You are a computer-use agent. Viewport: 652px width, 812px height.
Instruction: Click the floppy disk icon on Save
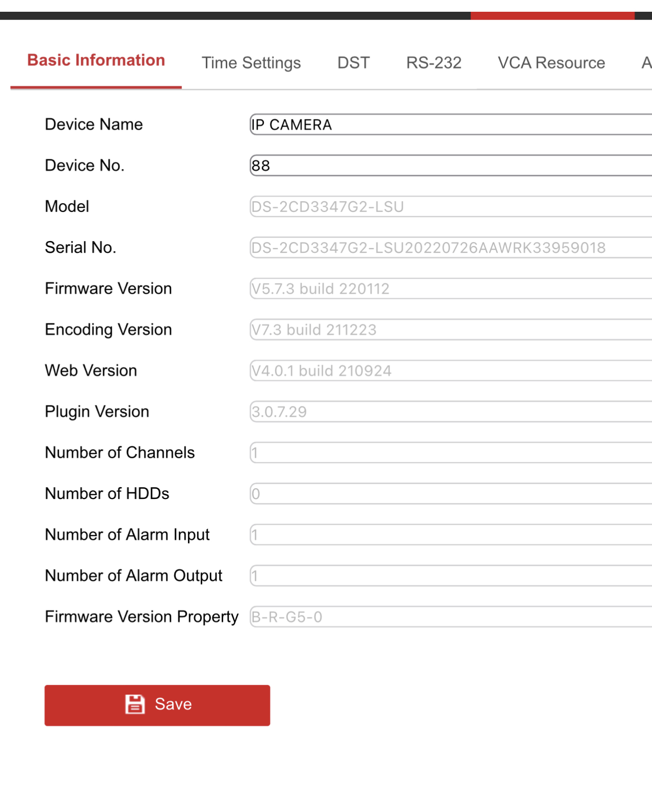point(135,704)
